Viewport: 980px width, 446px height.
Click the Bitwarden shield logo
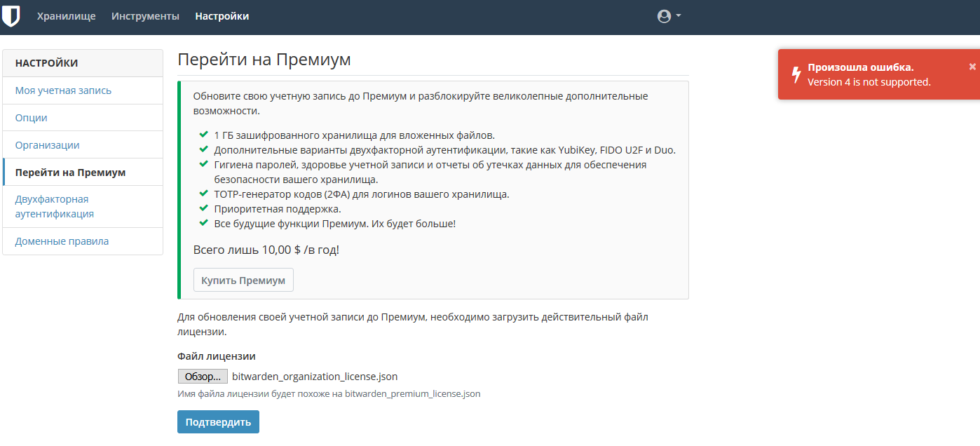coord(11,16)
